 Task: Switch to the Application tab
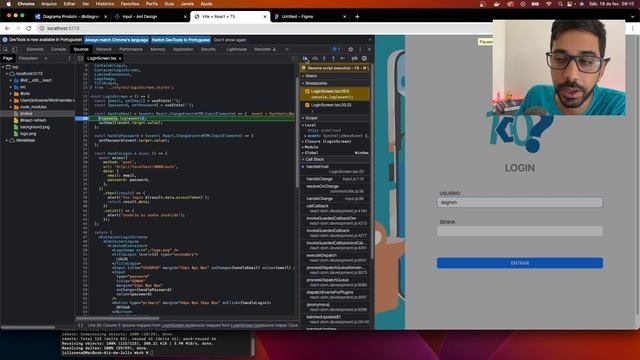pyautogui.click(x=183, y=49)
